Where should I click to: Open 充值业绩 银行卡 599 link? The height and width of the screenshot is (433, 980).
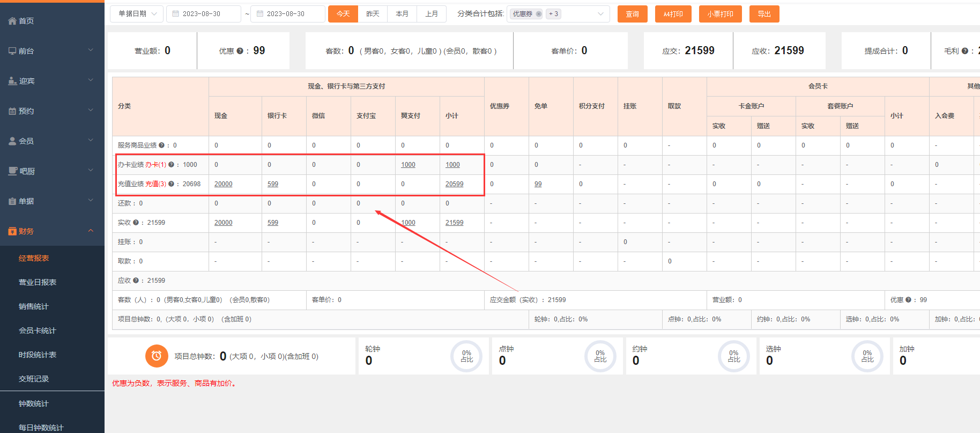click(273, 184)
